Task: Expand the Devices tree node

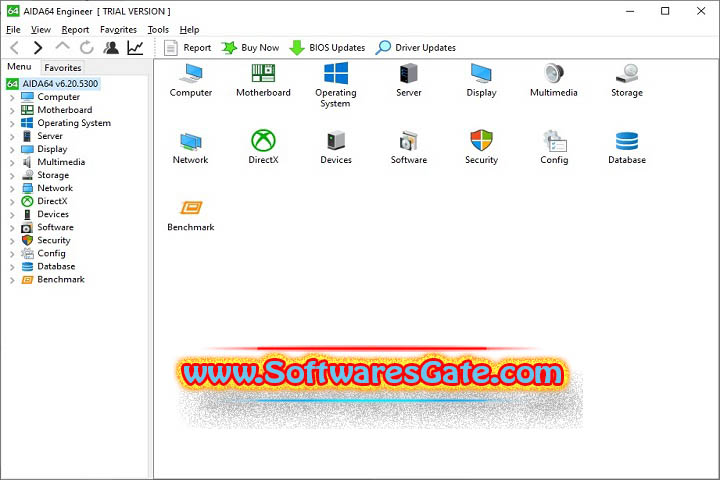Action: pyautogui.click(x=12, y=215)
